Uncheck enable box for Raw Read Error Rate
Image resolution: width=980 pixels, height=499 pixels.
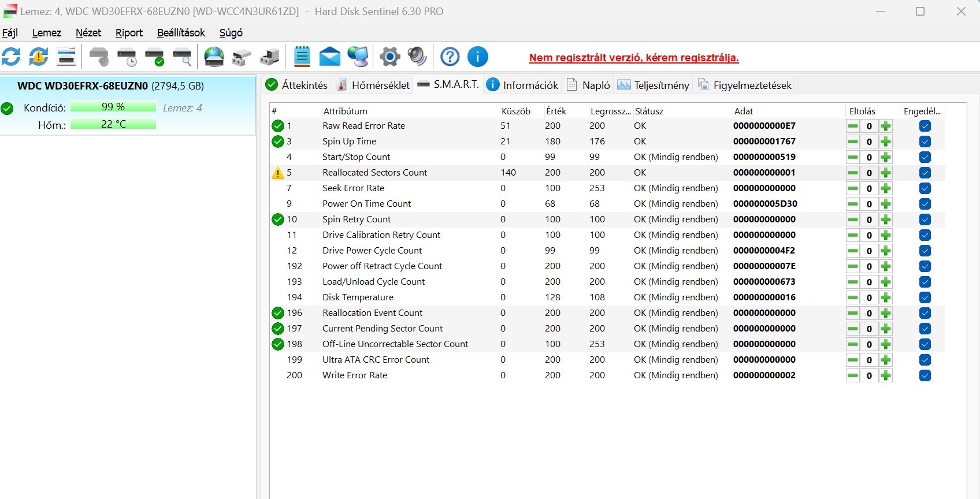click(925, 126)
